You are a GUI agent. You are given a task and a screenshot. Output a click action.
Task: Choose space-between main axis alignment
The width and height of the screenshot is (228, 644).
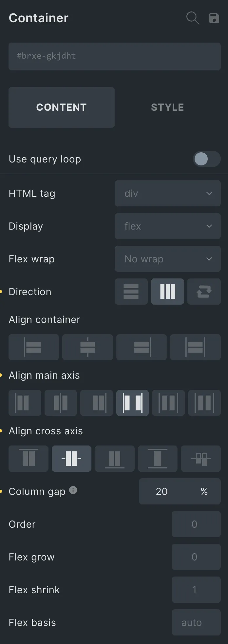(x=132, y=403)
